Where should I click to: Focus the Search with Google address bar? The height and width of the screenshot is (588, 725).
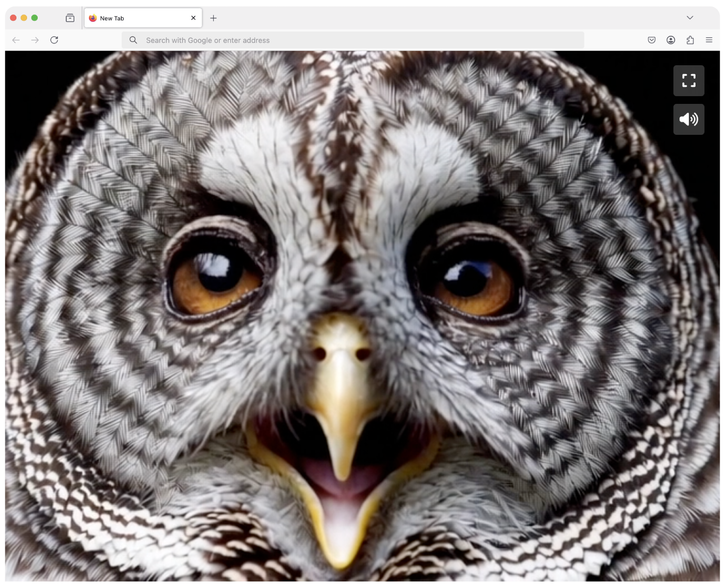click(353, 40)
